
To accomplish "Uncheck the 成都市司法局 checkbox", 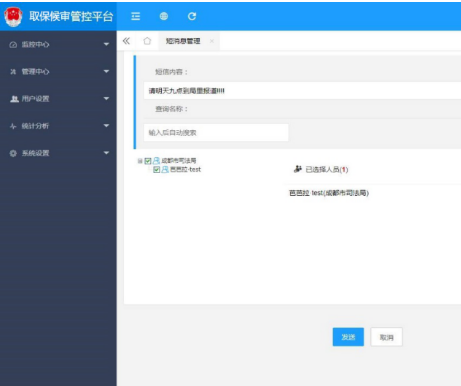I will (x=148, y=161).
